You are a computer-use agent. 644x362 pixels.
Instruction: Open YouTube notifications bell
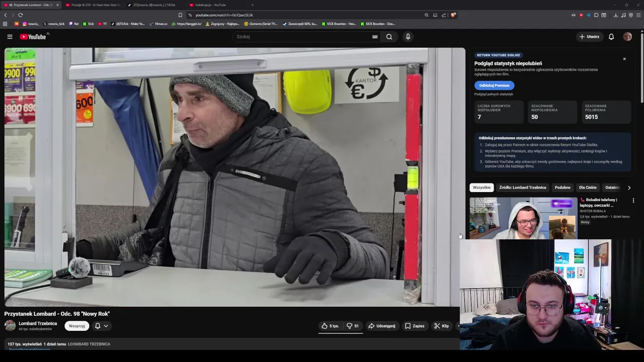pos(611,37)
